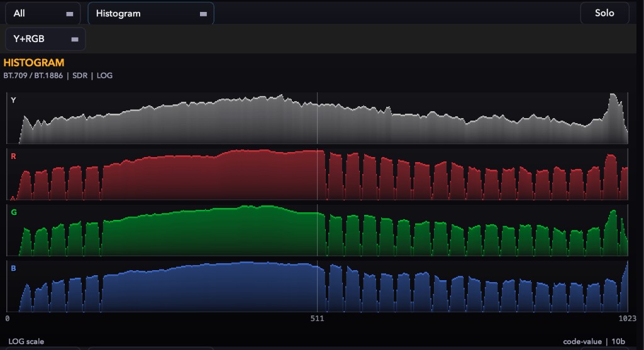Click the SDR label in subtitle

[x=80, y=75]
